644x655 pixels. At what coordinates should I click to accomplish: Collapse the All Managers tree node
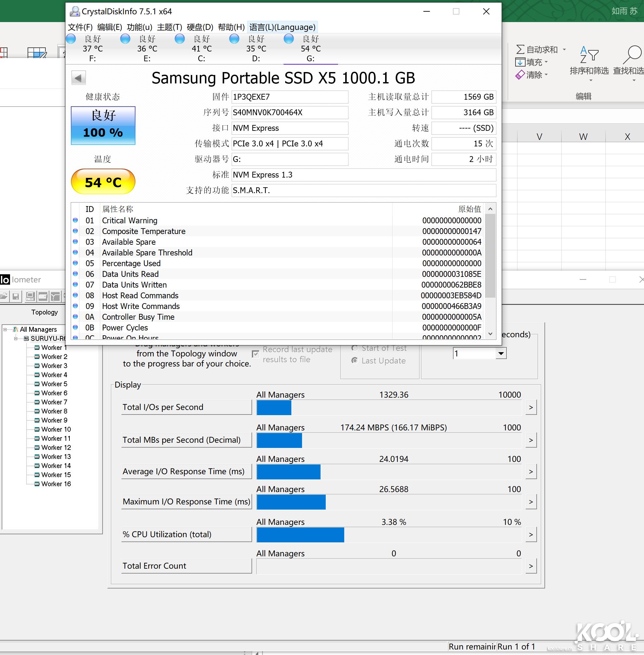(5, 329)
